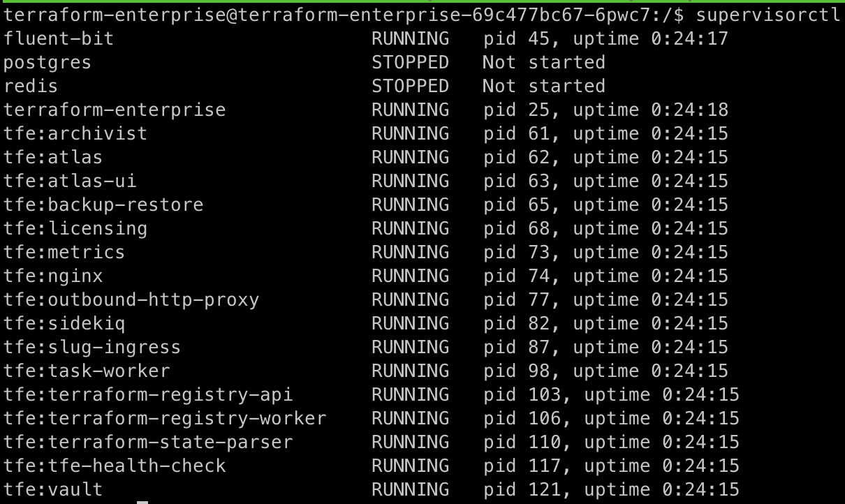Click the tfe:backup-restore process name
Image resolution: width=845 pixels, height=504 pixels.
point(103,205)
